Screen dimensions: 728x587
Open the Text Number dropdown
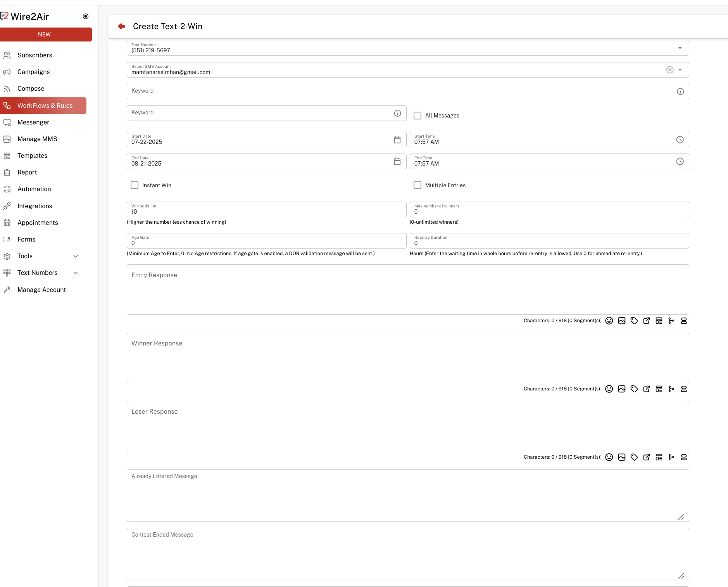(680, 48)
